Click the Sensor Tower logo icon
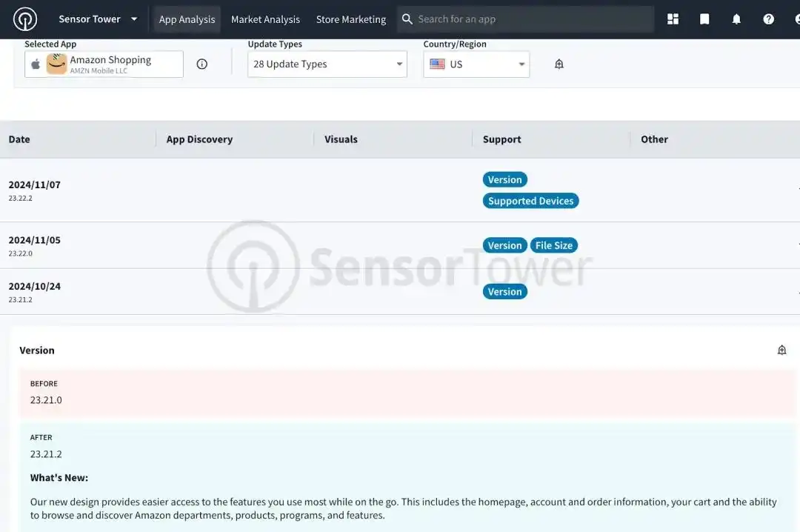Image resolution: width=800 pixels, height=532 pixels. pos(25,19)
